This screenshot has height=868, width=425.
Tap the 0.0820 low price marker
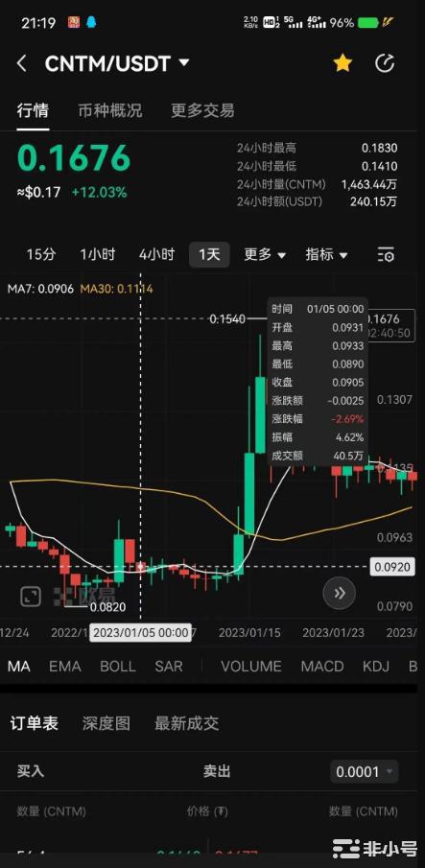coord(107,607)
